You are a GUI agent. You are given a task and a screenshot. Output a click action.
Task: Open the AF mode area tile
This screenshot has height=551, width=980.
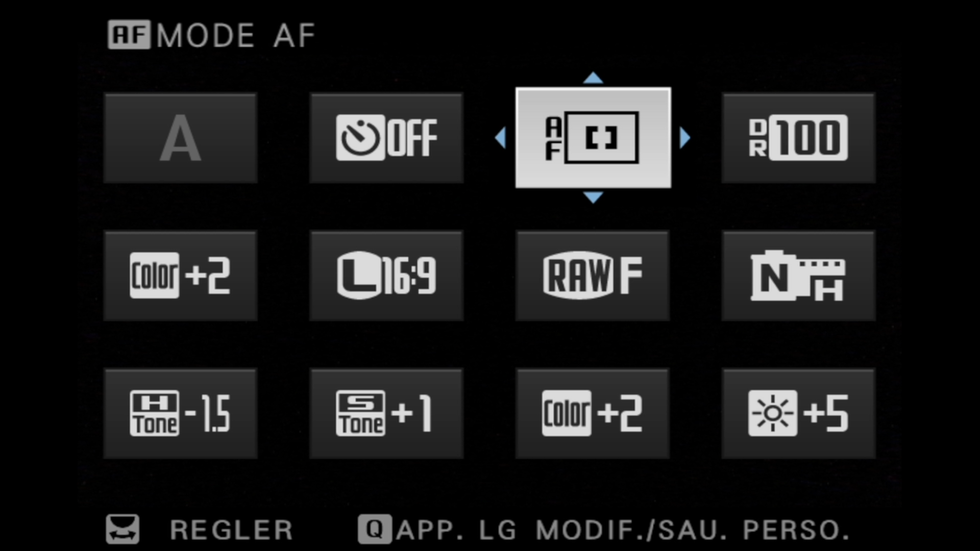pyautogui.click(x=593, y=138)
